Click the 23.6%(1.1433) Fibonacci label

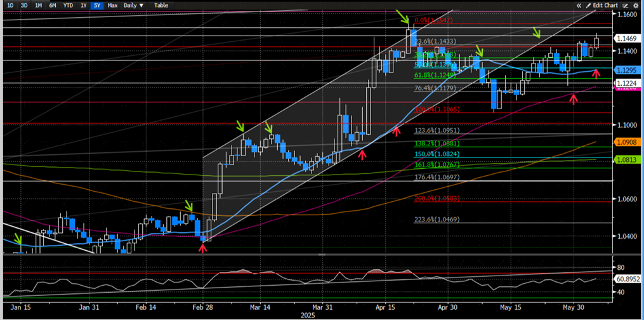(x=435, y=41)
